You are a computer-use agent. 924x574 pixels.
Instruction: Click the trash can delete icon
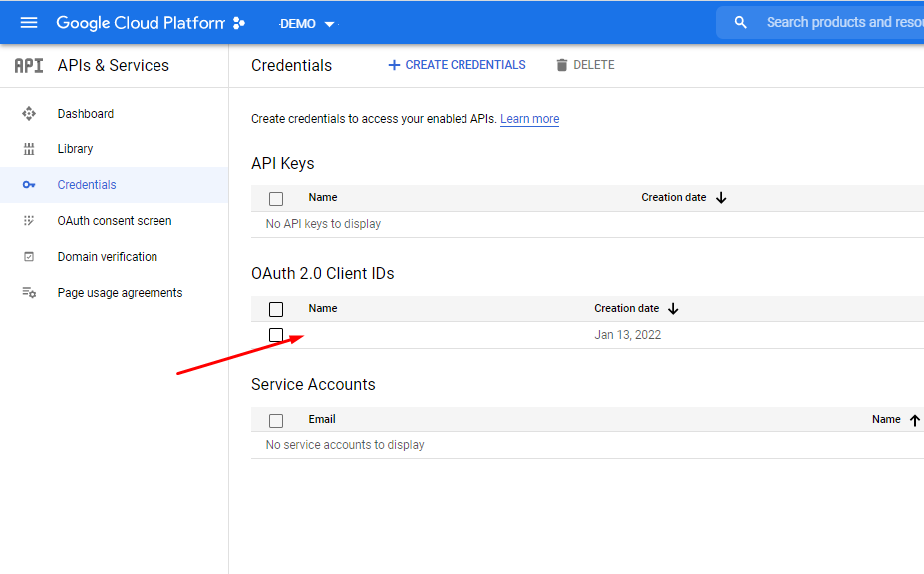pyautogui.click(x=562, y=65)
